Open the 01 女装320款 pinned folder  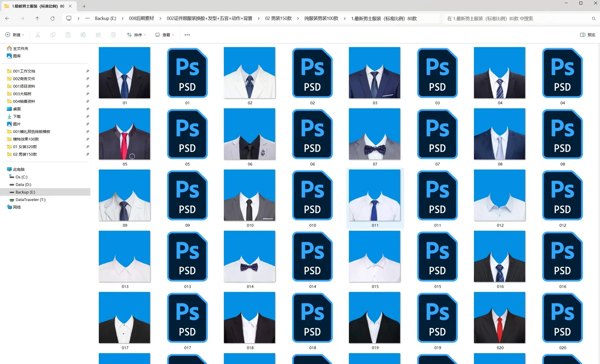[25, 147]
